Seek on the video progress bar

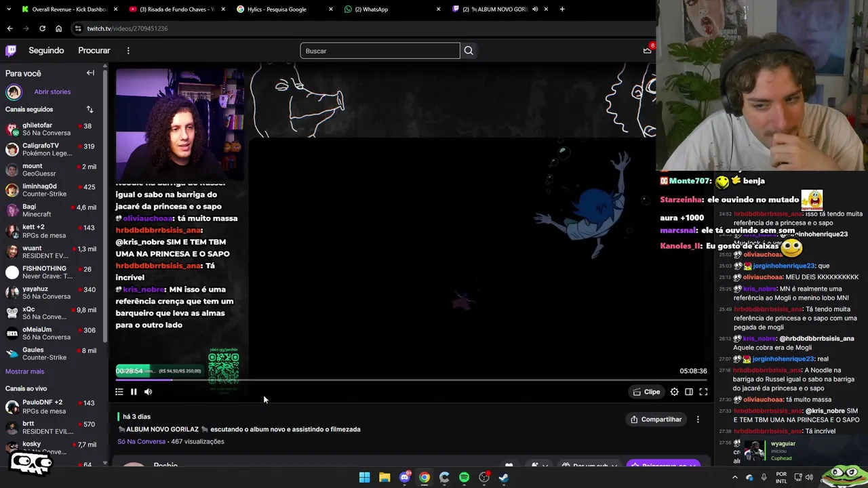coord(412,380)
